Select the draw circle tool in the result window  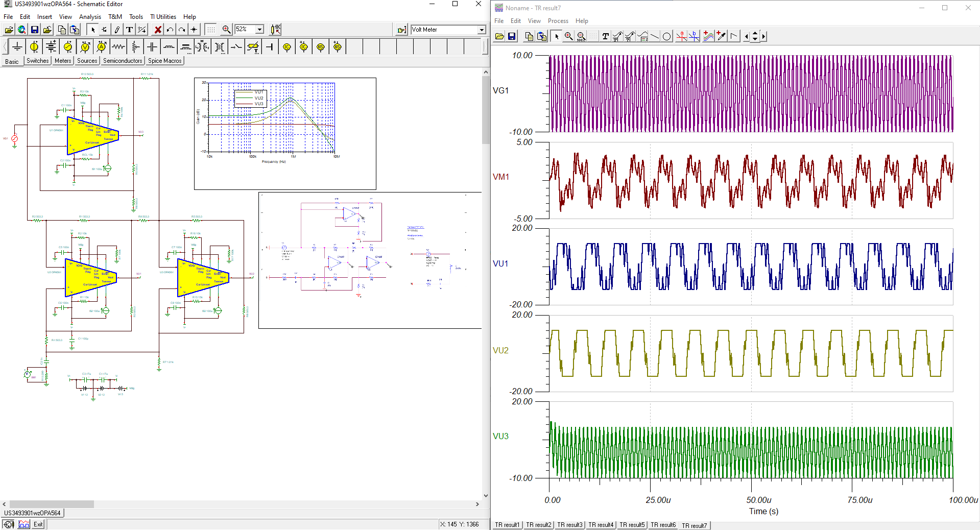pyautogui.click(x=667, y=36)
